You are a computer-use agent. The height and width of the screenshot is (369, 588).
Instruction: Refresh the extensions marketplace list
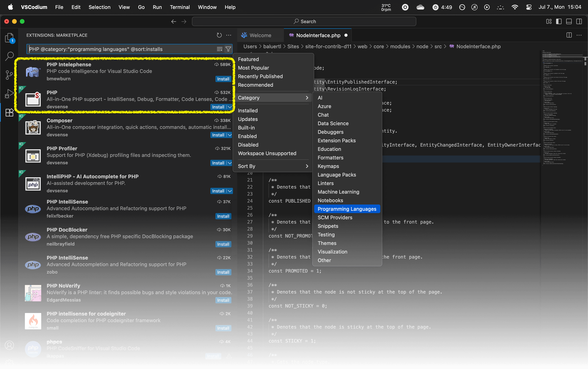point(219,35)
